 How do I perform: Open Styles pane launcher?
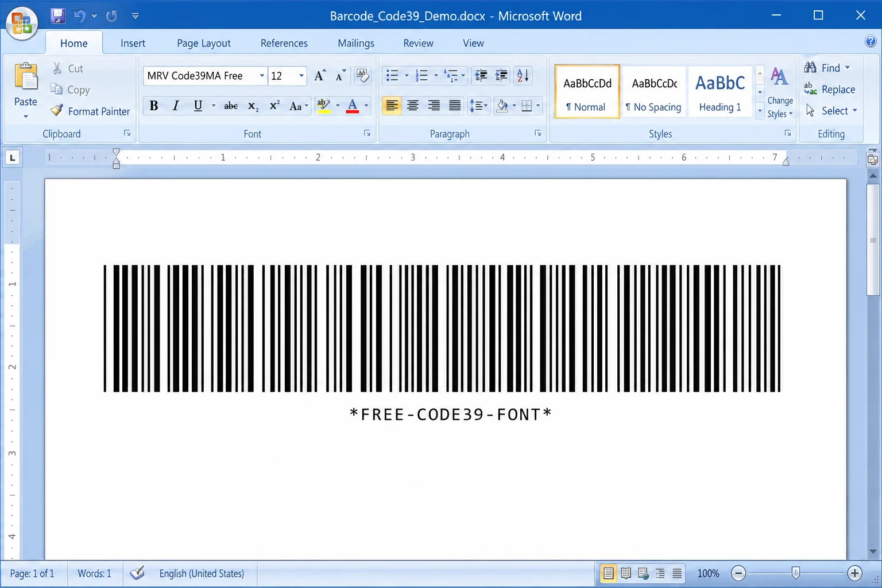tap(788, 133)
